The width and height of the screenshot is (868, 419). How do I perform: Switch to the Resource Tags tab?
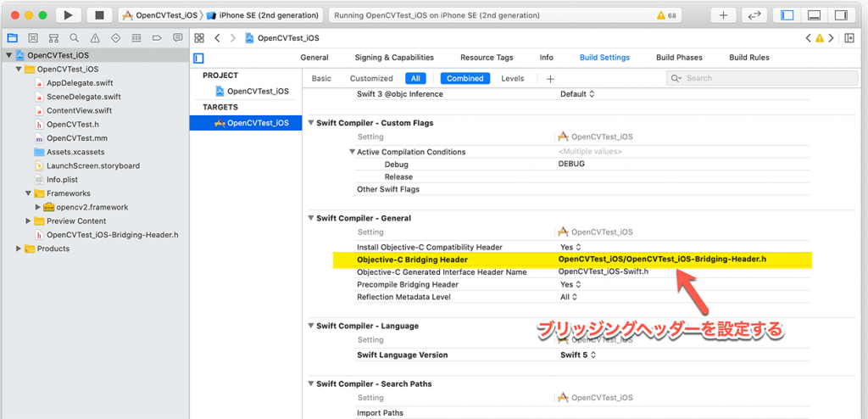coord(487,58)
